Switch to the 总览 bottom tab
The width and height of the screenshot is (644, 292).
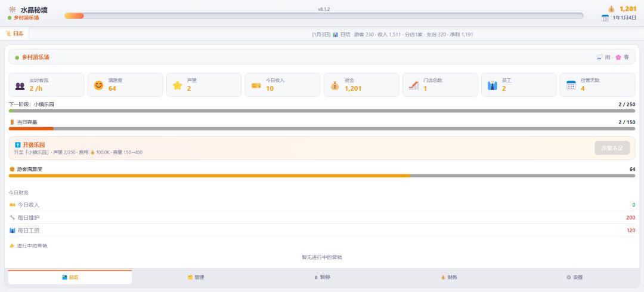click(x=70, y=277)
